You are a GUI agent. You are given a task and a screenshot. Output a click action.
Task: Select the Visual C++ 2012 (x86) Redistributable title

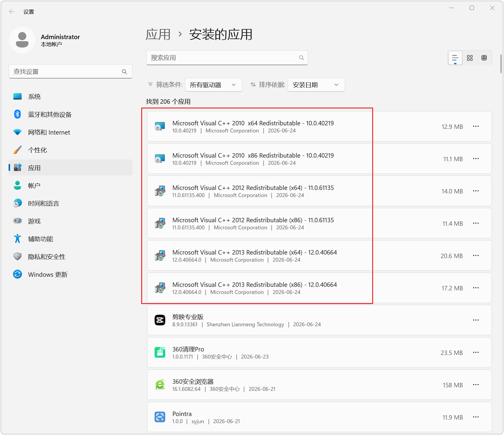[x=253, y=220]
